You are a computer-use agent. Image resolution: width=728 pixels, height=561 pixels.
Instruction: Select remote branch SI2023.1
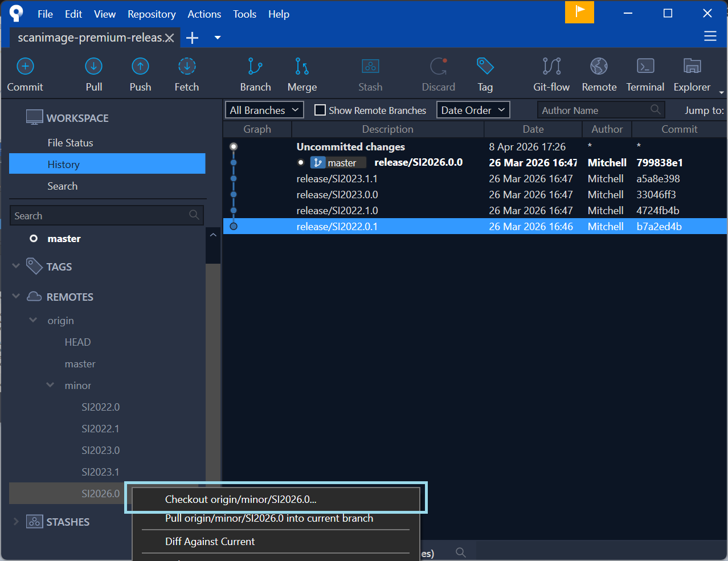tap(100, 472)
